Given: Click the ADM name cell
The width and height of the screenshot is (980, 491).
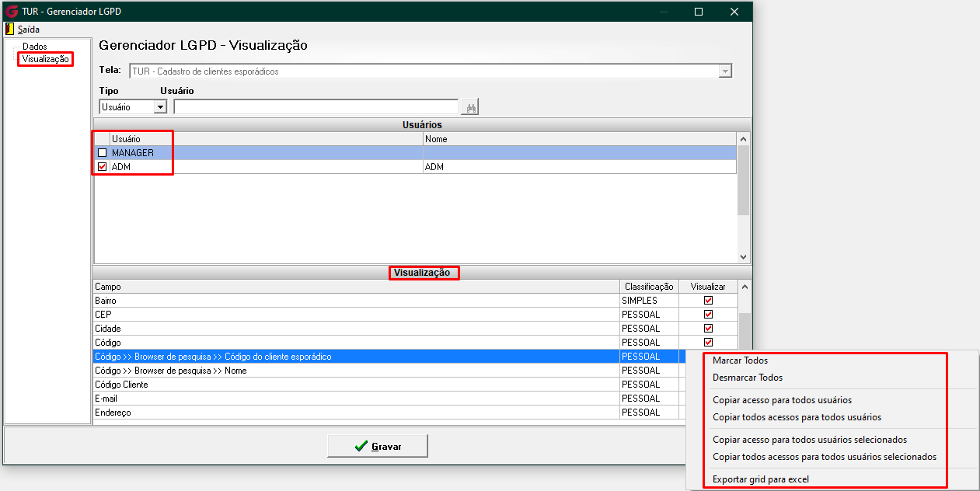Looking at the screenshot, I should tap(580, 167).
